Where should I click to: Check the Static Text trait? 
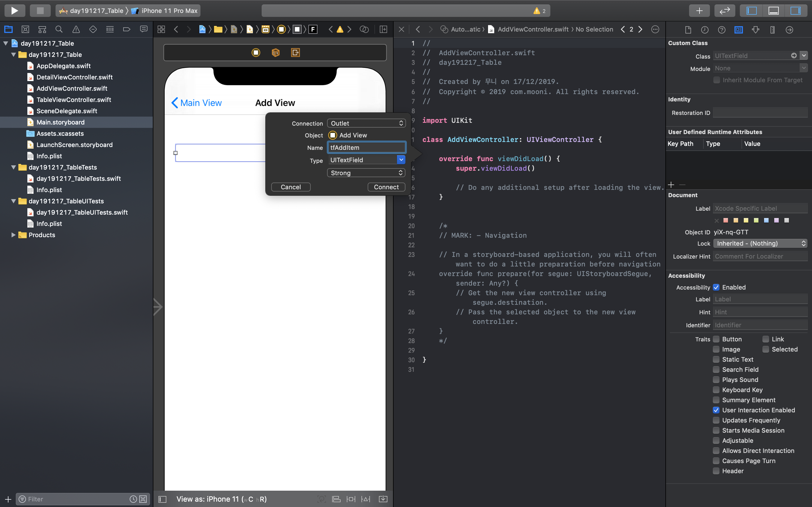(716, 359)
